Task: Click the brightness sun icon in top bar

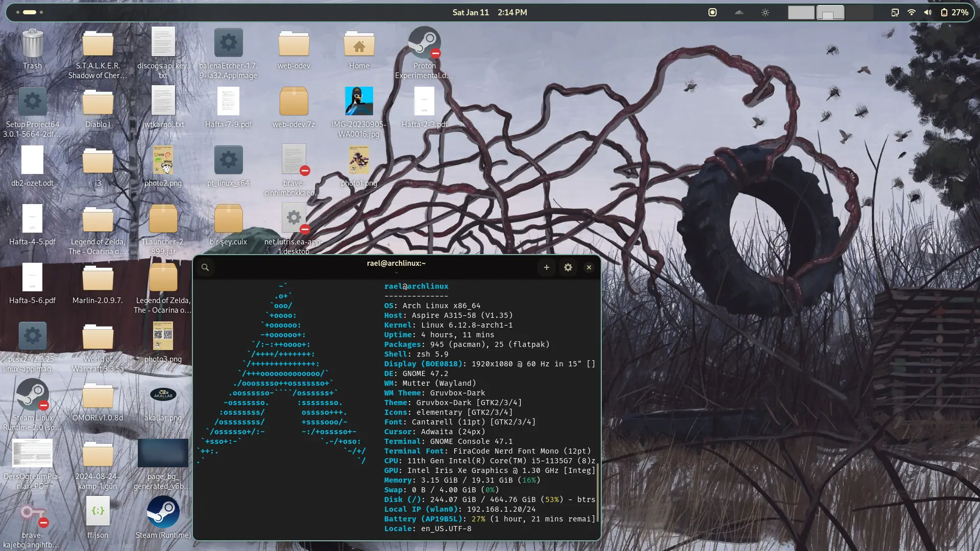Action: tap(765, 12)
